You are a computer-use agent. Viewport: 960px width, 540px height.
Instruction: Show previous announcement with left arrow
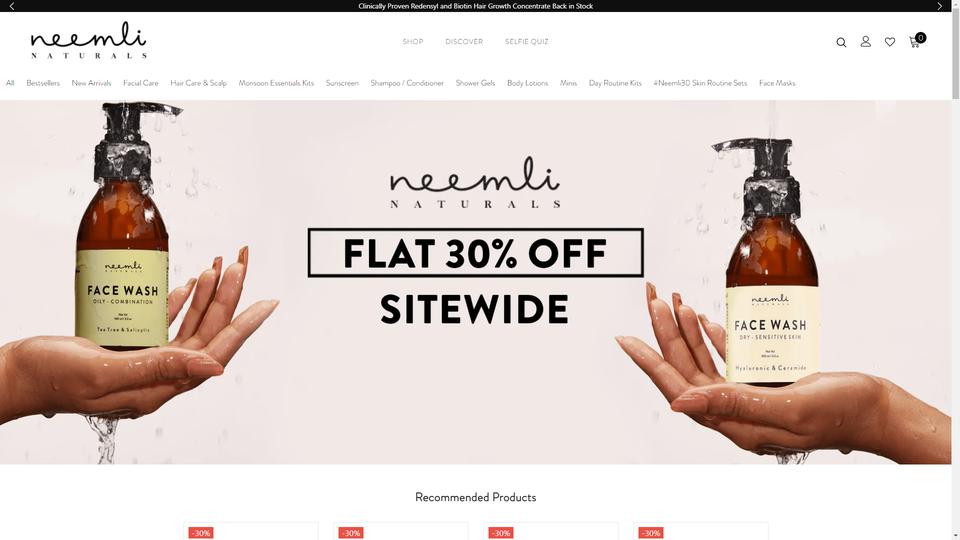(12, 6)
